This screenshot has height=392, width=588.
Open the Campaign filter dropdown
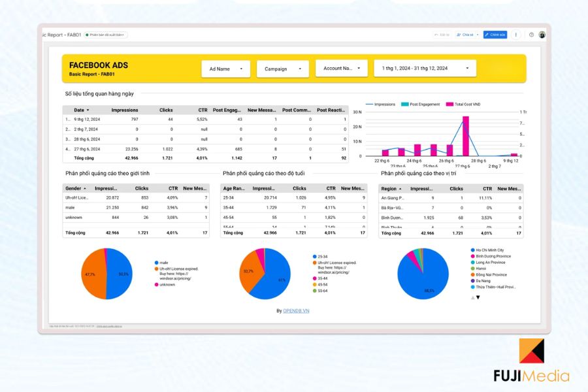(x=283, y=69)
